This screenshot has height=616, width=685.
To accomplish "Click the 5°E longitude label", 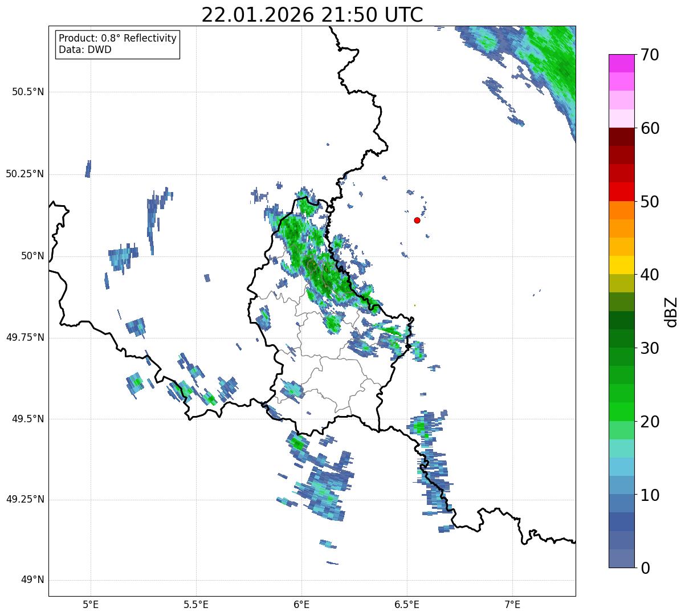I will pos(91,604).
